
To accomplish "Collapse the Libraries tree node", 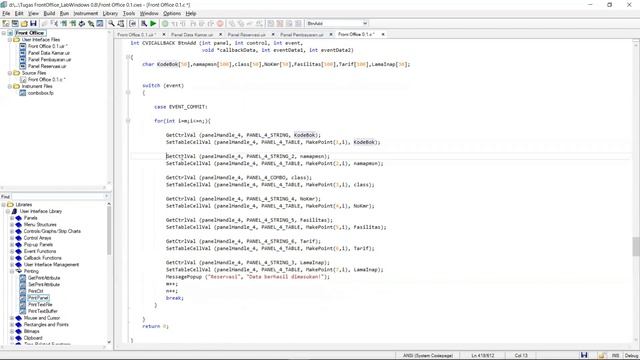I will coord(4,204).
